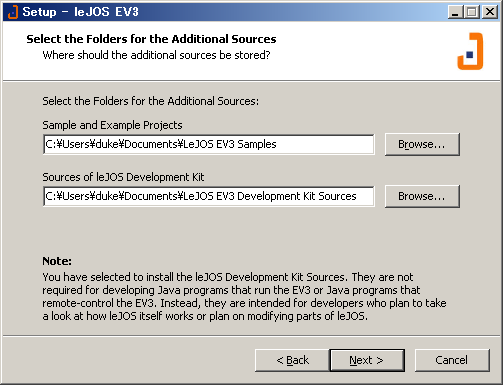Click the body label 'Select the Folders for the Additional Sources:'
The image size is (503, 385).
click(150, 101)
